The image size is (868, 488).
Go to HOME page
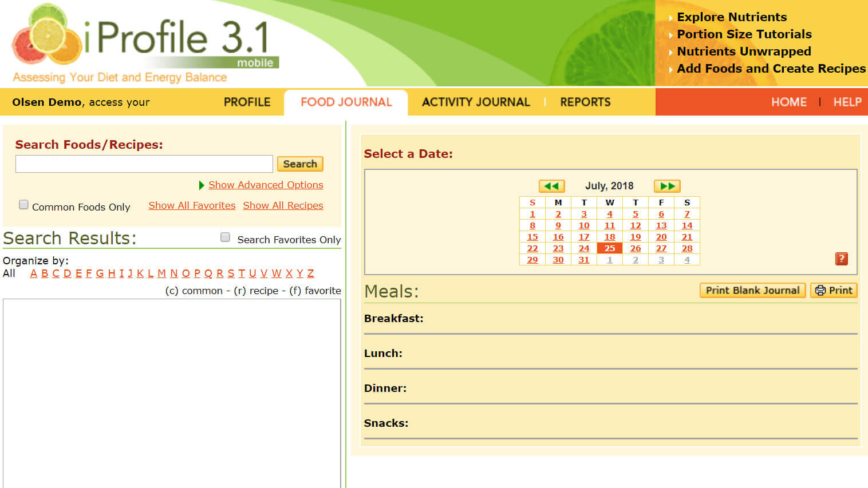[788, 102]
